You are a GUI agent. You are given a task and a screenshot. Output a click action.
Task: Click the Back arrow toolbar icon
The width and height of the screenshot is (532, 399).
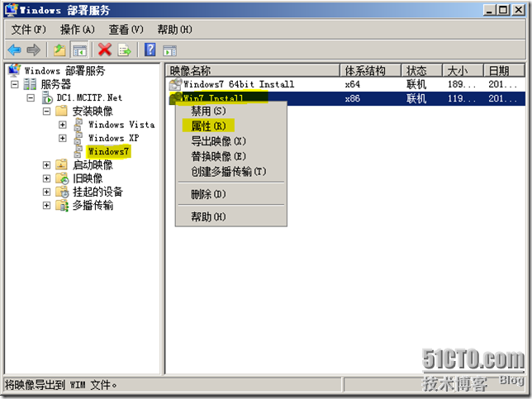14,50
